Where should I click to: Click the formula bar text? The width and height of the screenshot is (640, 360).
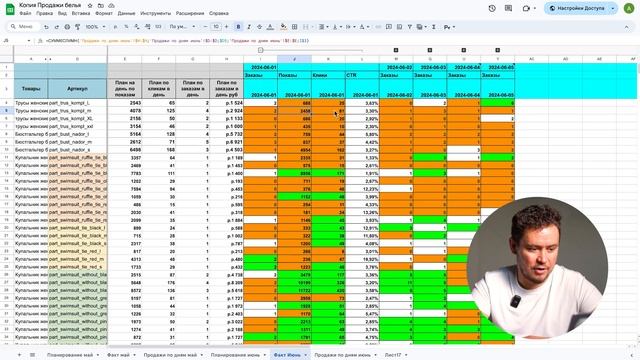pyautogui.click(x=177, y=41)
